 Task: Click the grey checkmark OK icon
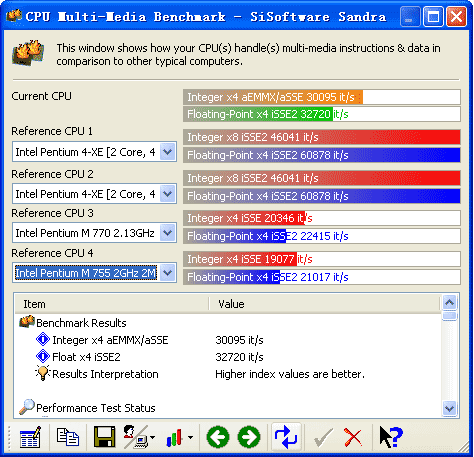[323, 438]
